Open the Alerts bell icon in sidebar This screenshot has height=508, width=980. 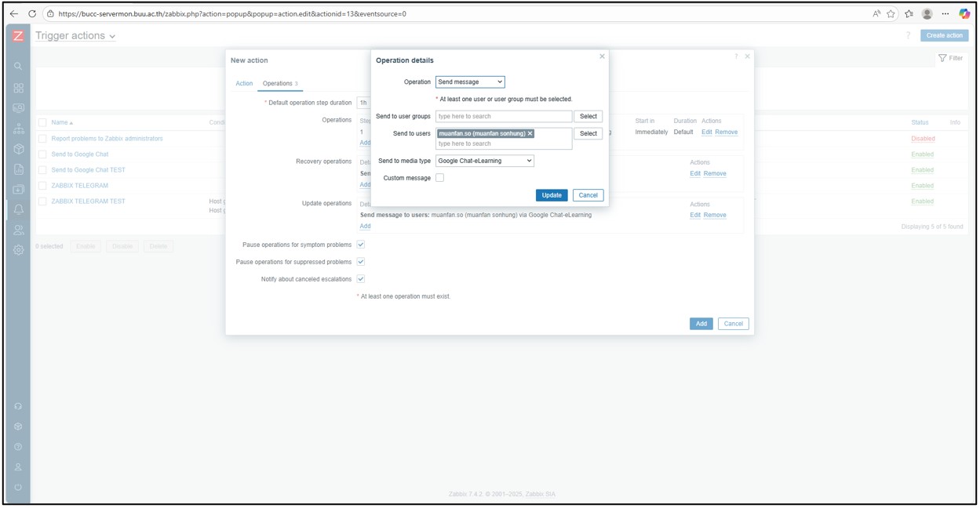18,209
